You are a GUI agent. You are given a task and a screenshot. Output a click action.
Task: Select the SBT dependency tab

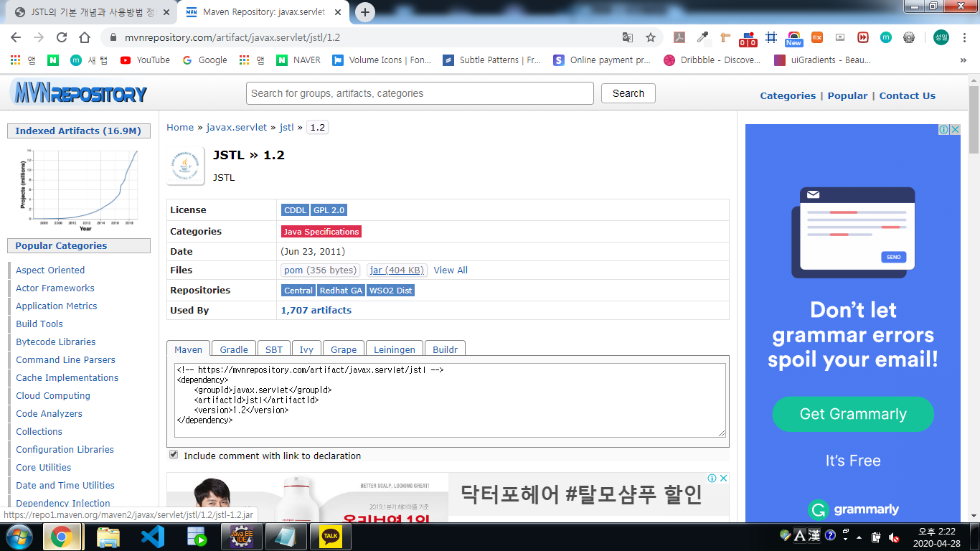[x=274, y=349]
